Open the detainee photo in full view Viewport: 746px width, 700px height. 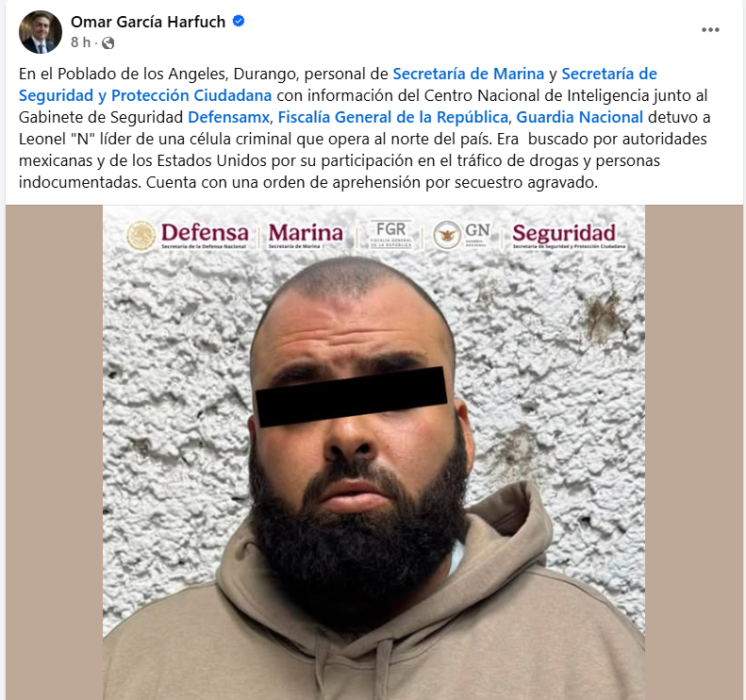[374, 452]
